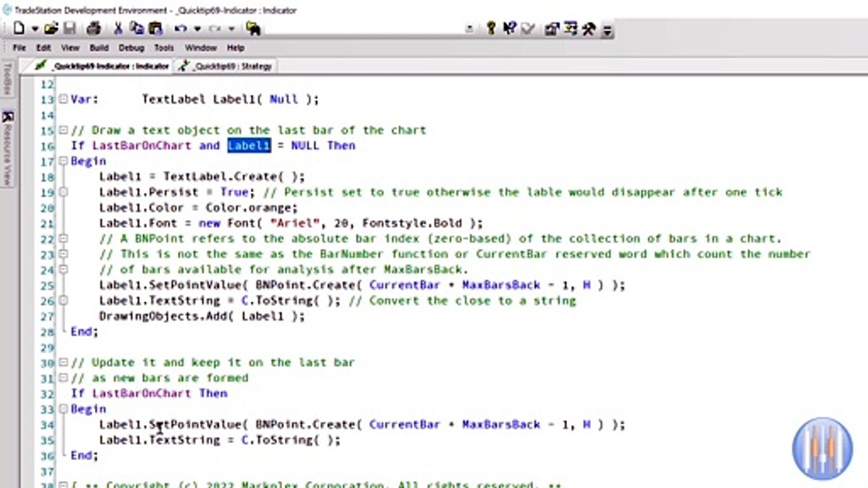Print the code with the printer icon
The width and height of the screenshot is (868, 488).
[94, 28]
